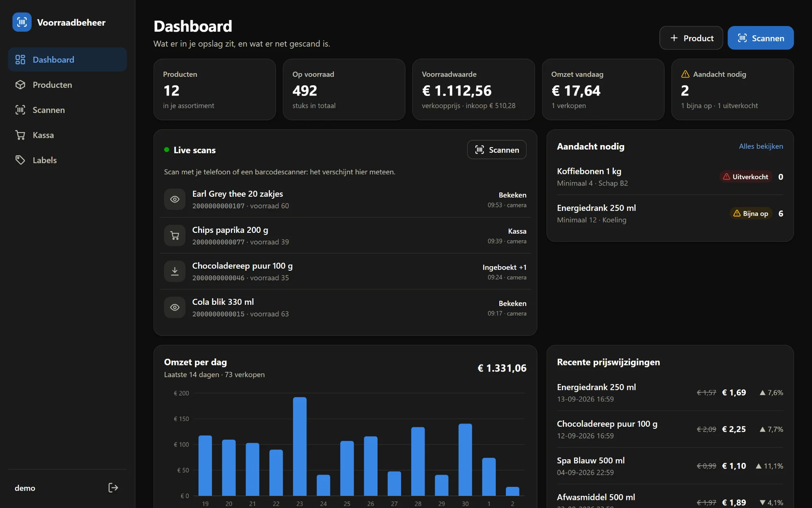Click the Bijna op badge for Energiedrank

coord(751,213)
